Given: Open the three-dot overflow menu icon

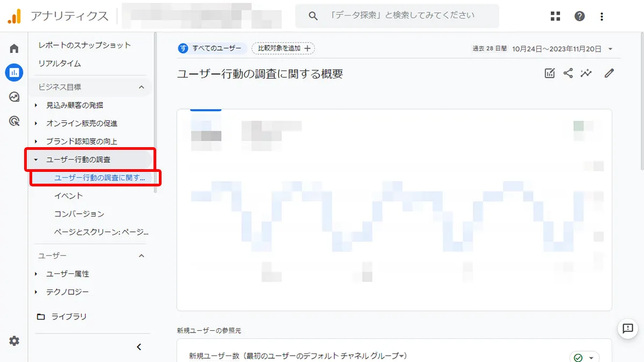Looking at the screenshot, I should [601, 16].
